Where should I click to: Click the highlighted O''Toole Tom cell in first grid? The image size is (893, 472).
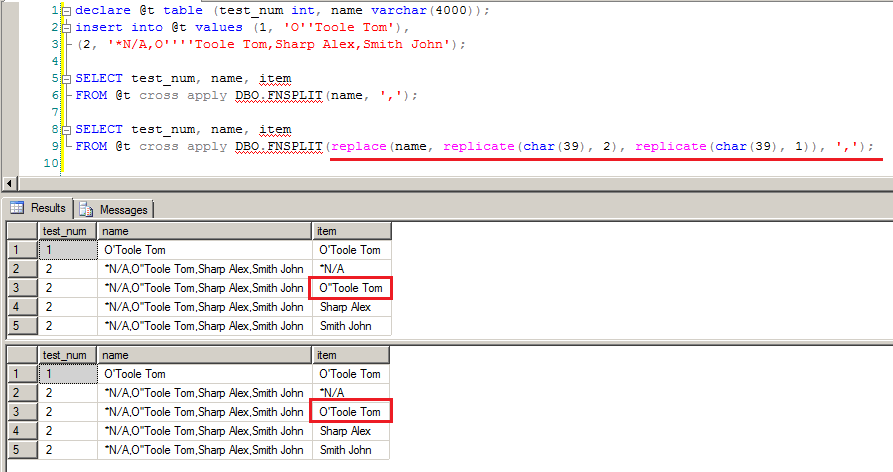tap(351, 288)
